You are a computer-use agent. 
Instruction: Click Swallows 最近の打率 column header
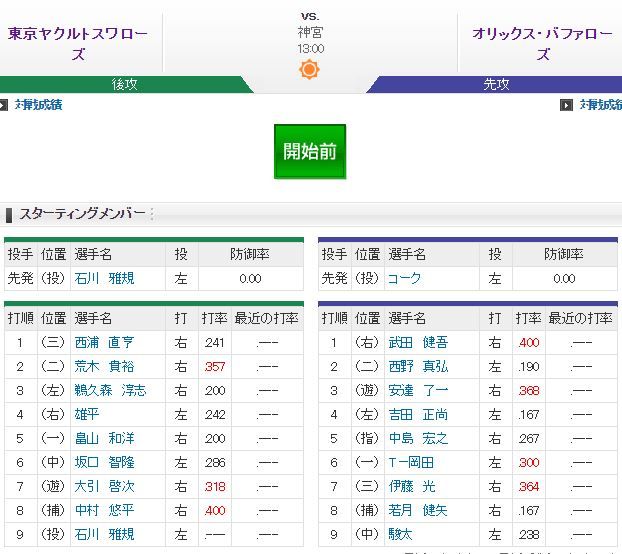coord(267,318)
